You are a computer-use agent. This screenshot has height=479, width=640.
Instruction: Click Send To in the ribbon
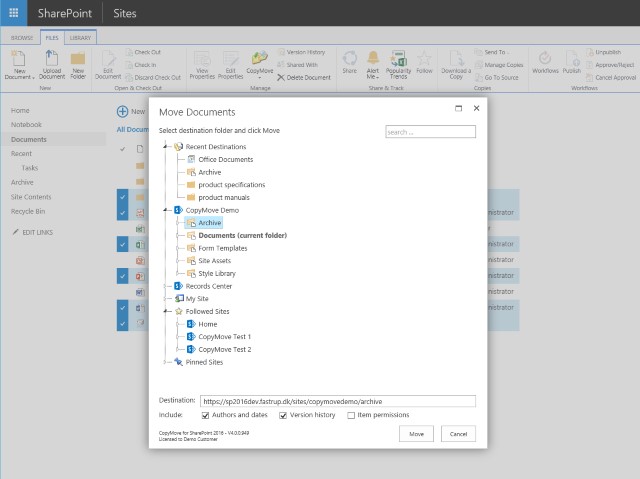[491, 52]
